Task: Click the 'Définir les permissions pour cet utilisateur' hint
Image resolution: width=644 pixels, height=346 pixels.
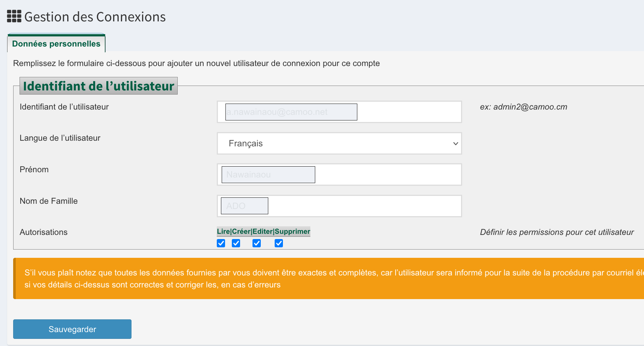Action: (x=557, y=232)
